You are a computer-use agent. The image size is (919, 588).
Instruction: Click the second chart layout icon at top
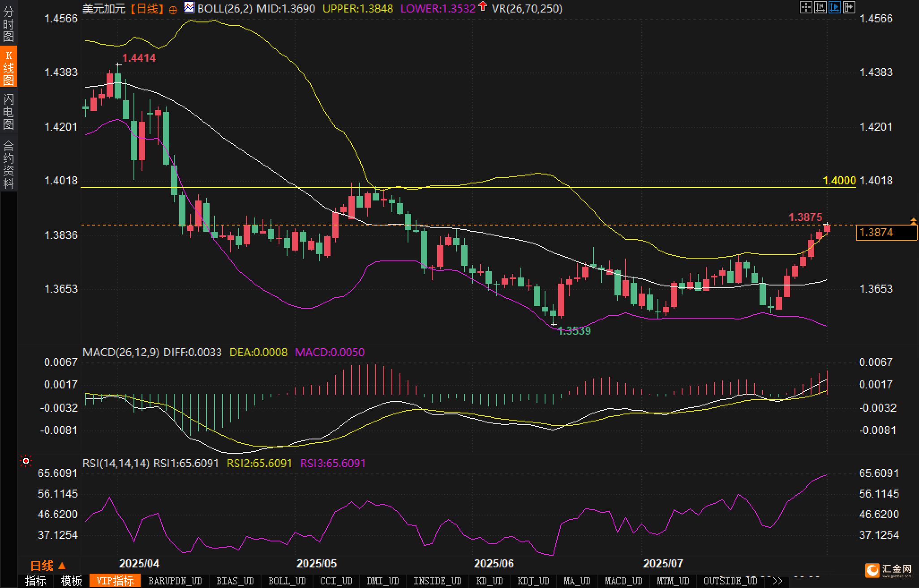[x=820, y=7]
